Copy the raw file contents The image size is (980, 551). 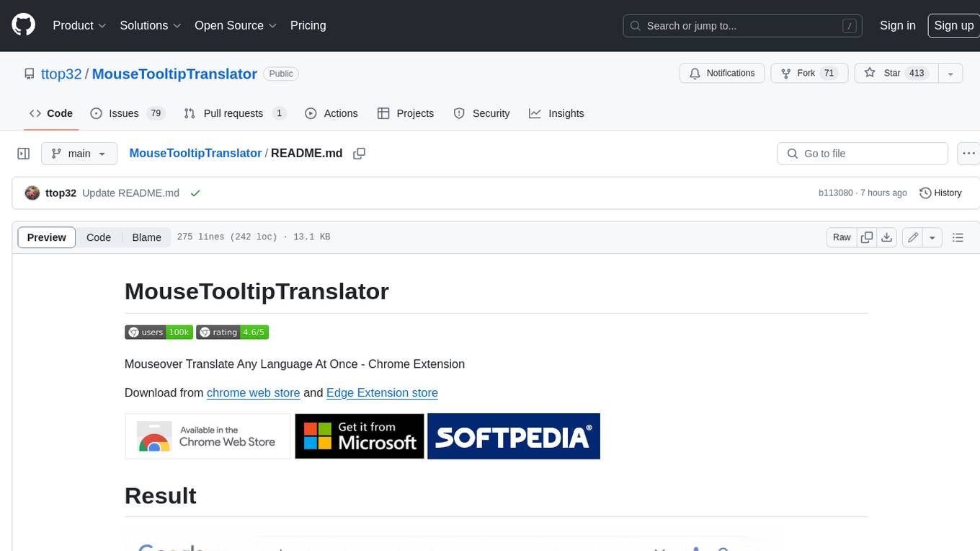(867, 237)
